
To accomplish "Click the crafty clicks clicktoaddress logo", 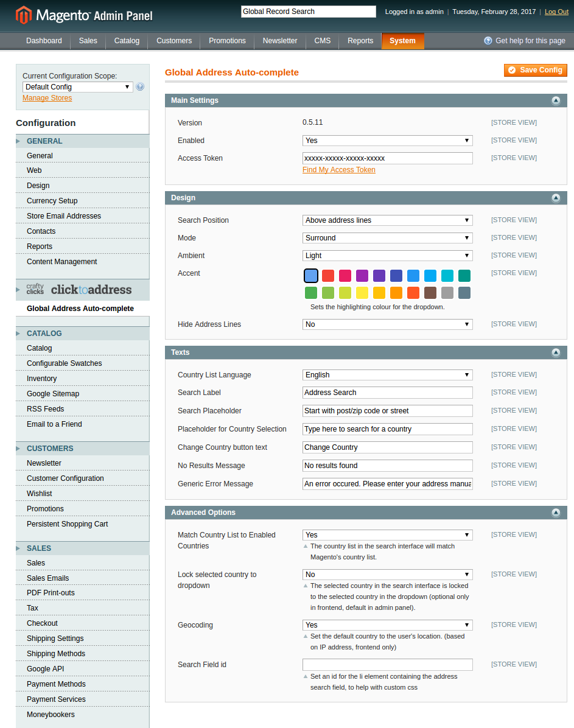I will click(x=79, y=289).
